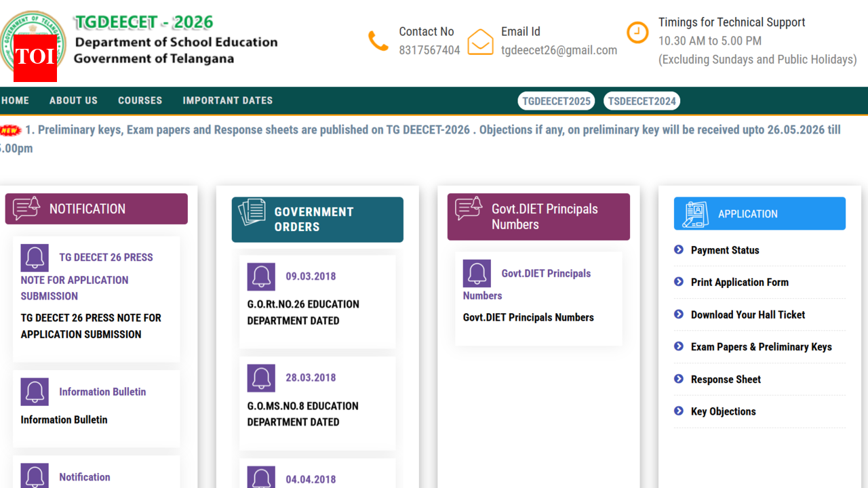Open Response Sheet link
The image size is (868, 488).
click(726, 379)
